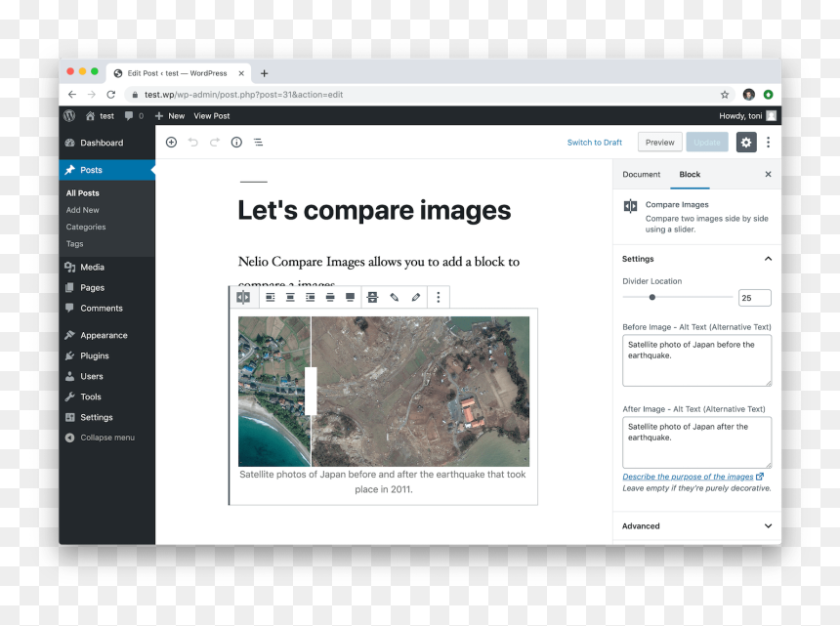Click the Update button
Image resolution: width=840 pixels, height=626 pixels.
coord(707,142)
